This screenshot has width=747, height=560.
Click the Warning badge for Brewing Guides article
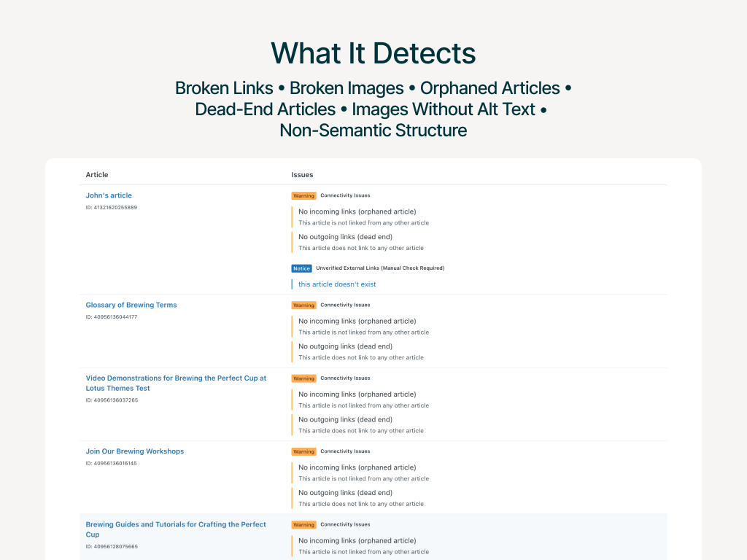click(303, 524)
